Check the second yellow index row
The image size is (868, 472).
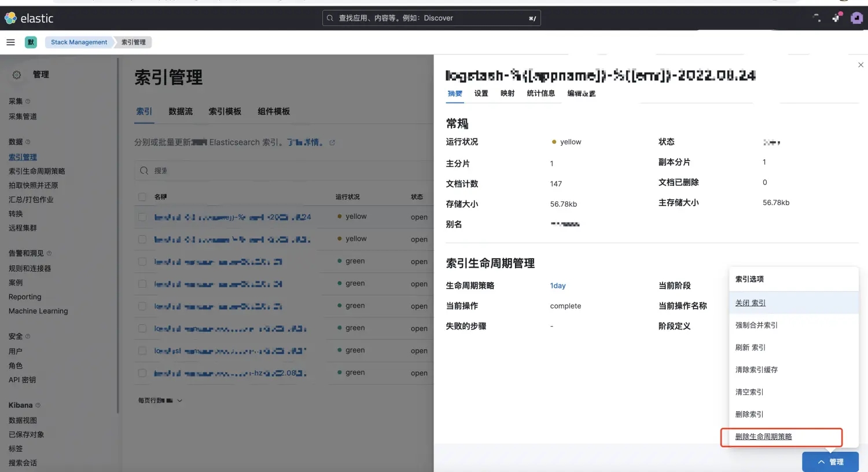pos(142,239)
